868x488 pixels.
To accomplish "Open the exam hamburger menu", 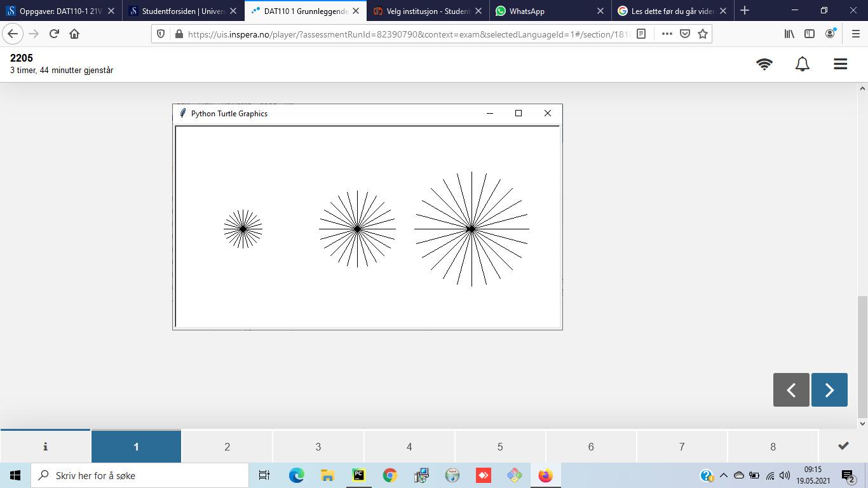I will click(840, 64).
